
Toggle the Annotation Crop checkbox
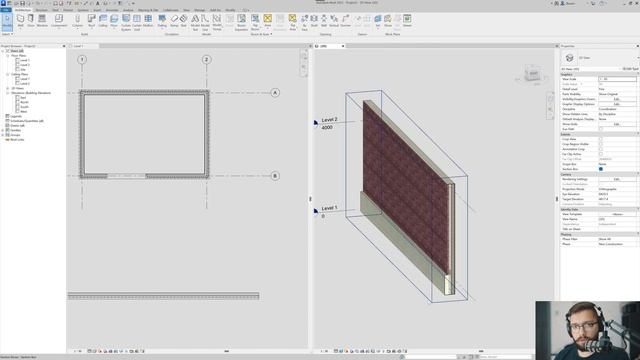point(600,149)
